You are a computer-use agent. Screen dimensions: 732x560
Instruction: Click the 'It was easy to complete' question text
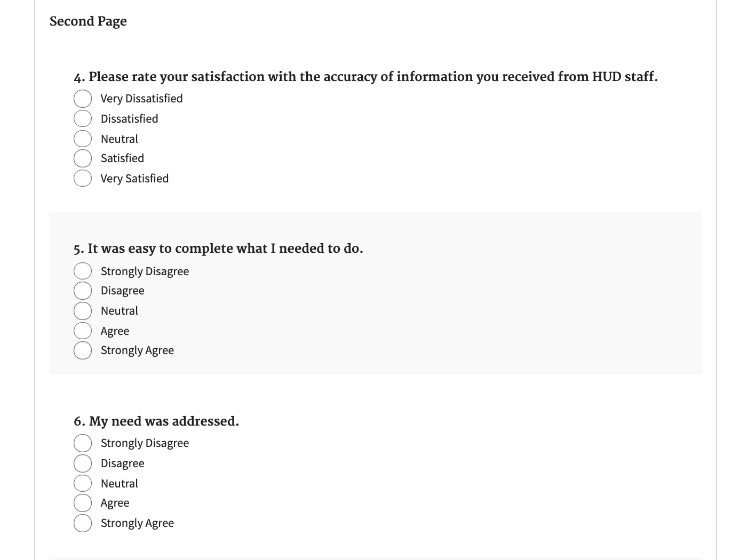[x=218, y=249]
